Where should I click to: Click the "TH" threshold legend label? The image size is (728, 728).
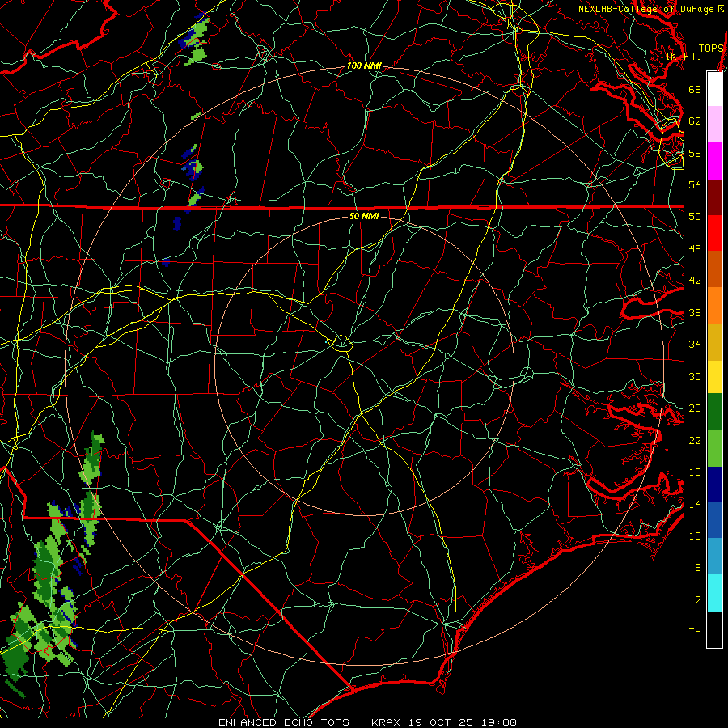pyautogui.click(x=695, y=632)
